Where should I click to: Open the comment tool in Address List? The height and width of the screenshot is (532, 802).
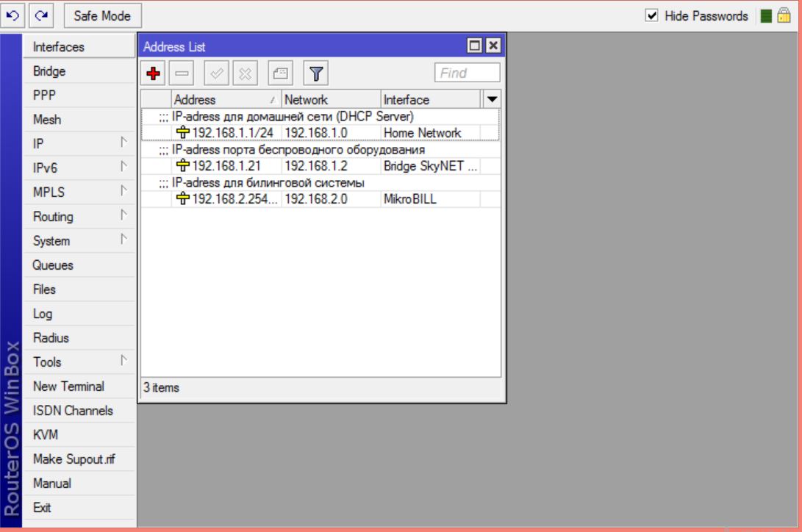click(280, 73)
